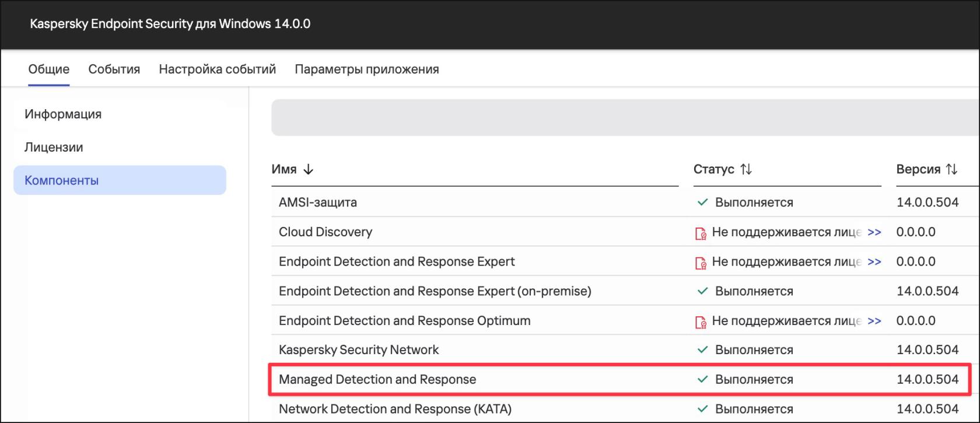
Task: Click version 14.0.0.504 of Managed Detection and Response
Action: pos(928,379)
